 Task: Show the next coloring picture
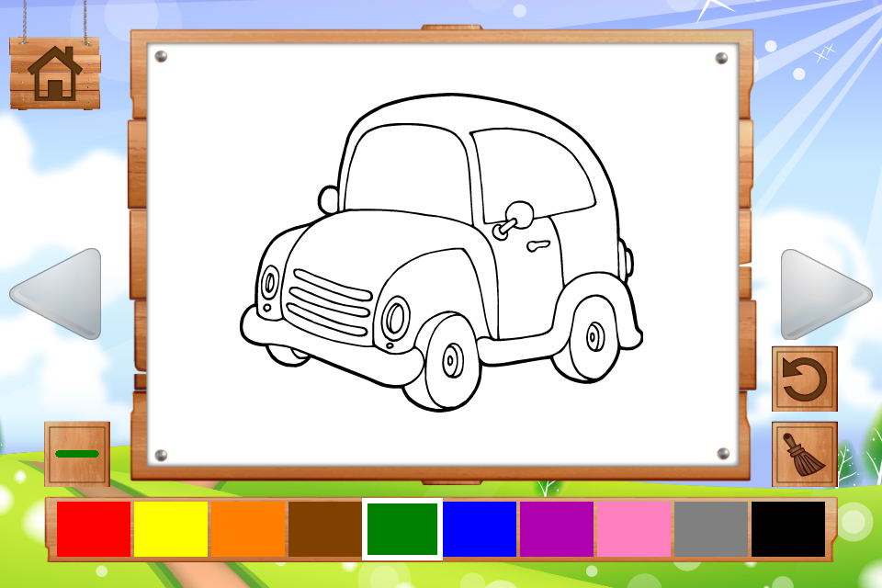pyautogui.click(x=825, y=294)
